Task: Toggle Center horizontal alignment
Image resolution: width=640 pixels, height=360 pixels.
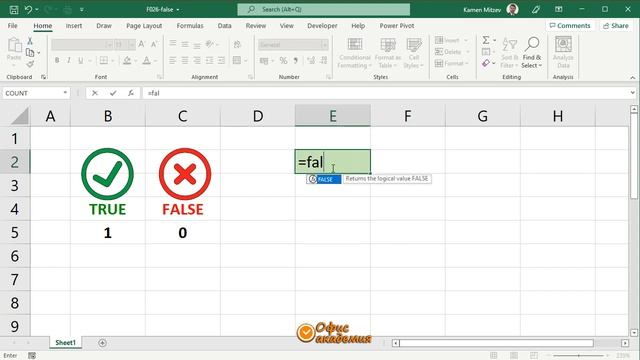Action: click(185, 60)
